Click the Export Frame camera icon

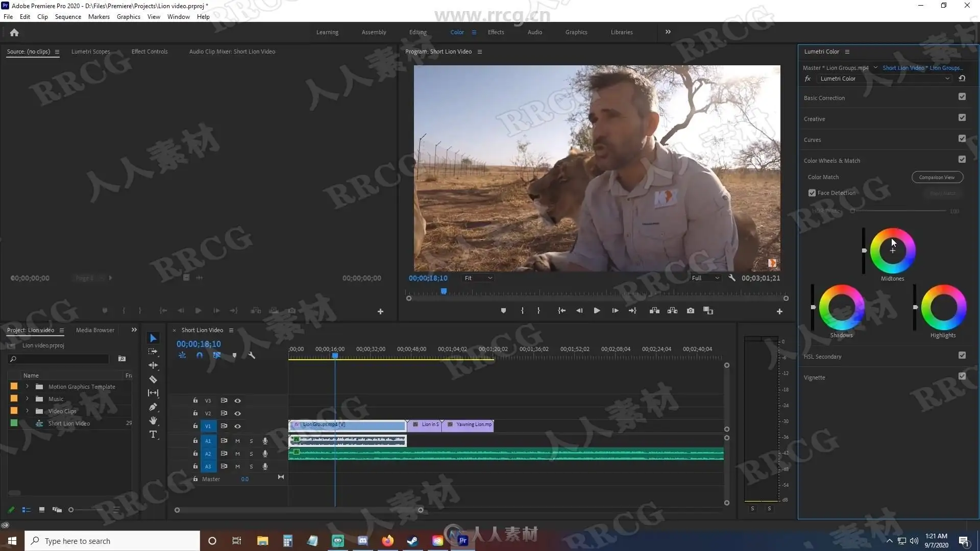[690, 311]
